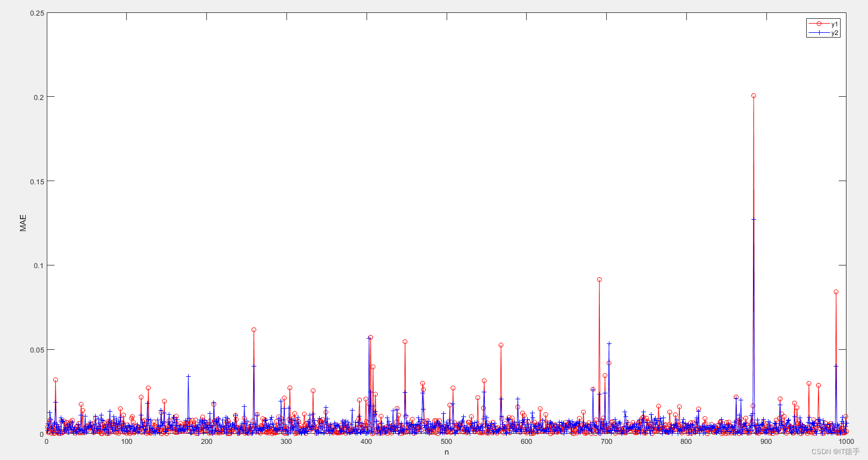
Task: Click x-axis tick label 100
Action: [126, 442]
